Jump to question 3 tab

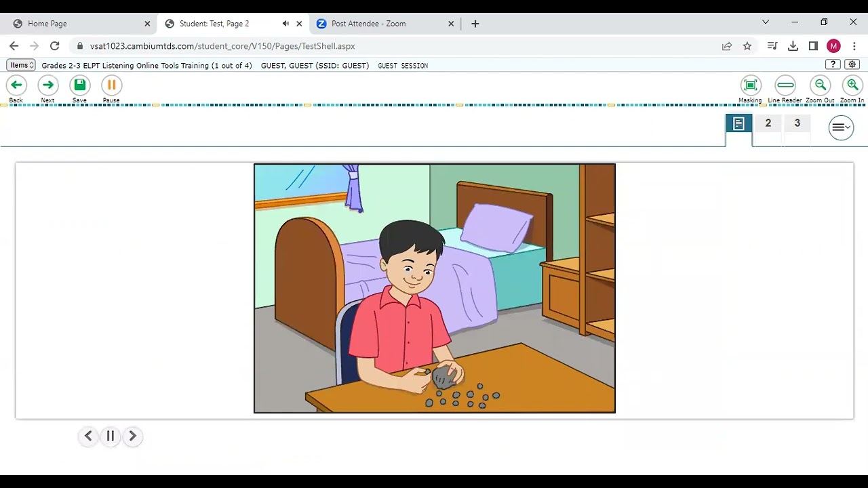pos(797,123)
